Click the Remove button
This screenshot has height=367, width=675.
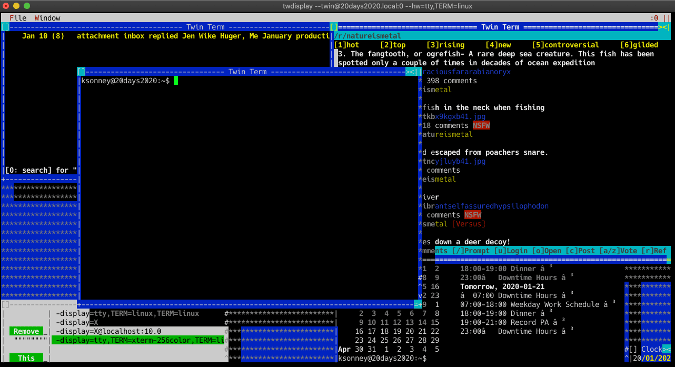pos(26,331)
